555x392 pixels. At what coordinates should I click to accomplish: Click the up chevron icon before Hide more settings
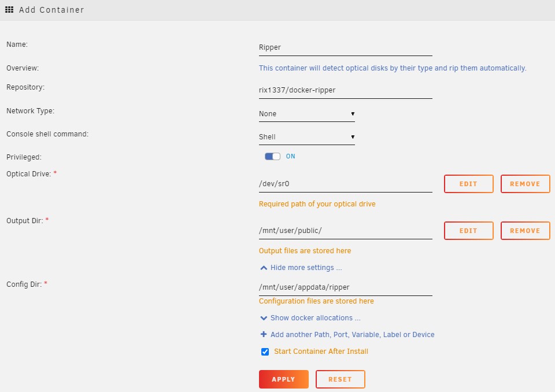pos(264,268)
